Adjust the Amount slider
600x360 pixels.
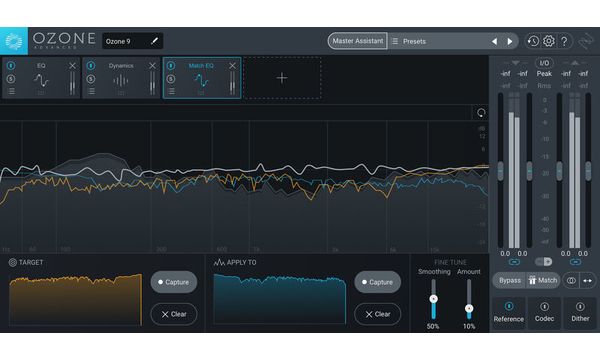coord(469,308)
